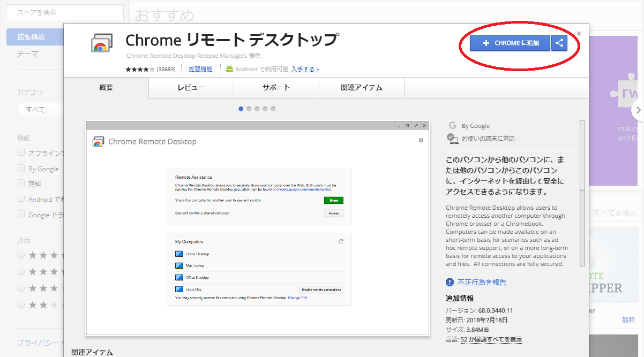Select the fourth screenshot pagination dot
644x357 pixels.
(x=265, y=109)
